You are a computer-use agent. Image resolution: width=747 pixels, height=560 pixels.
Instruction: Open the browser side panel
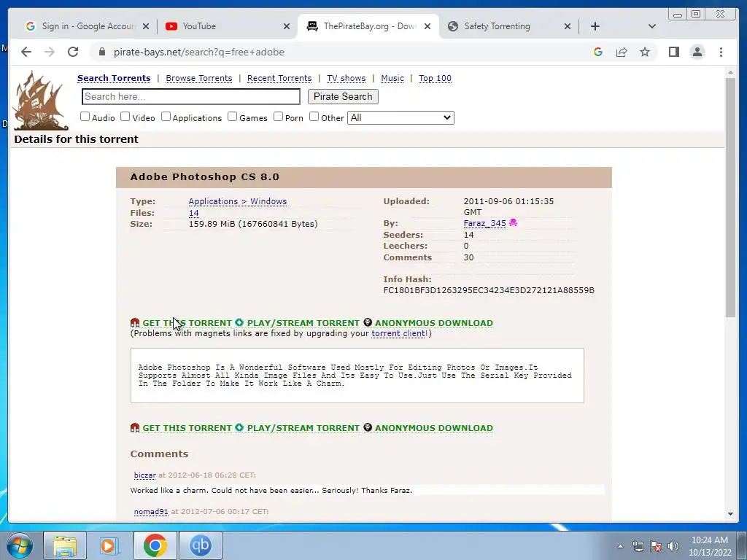coord(673,52)
